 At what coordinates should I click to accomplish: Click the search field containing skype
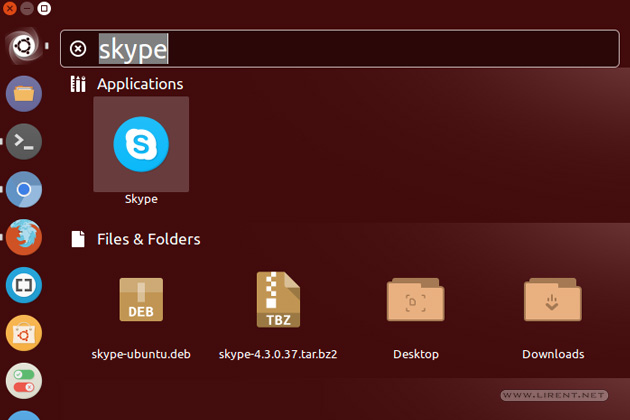point(340,49)
